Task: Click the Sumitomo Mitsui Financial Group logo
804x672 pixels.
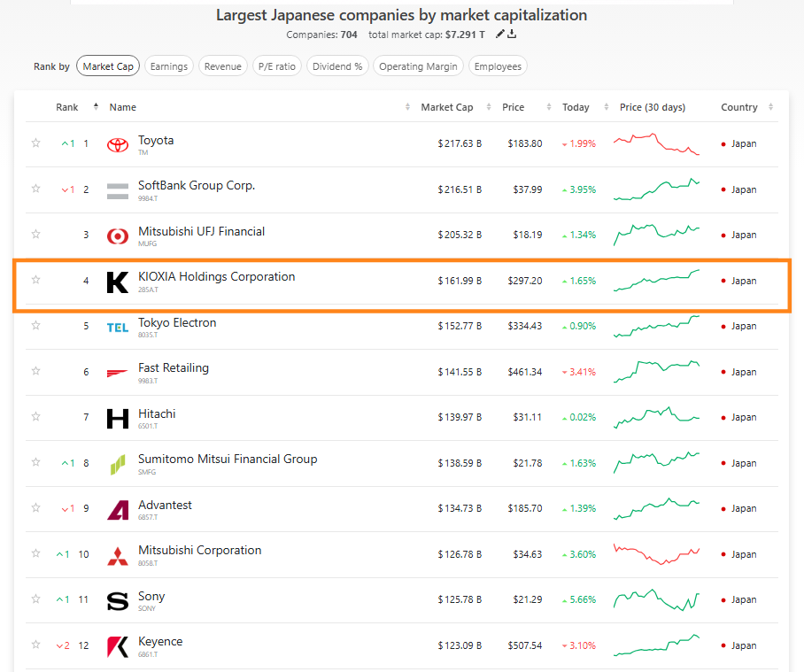Action: [118, 465]
